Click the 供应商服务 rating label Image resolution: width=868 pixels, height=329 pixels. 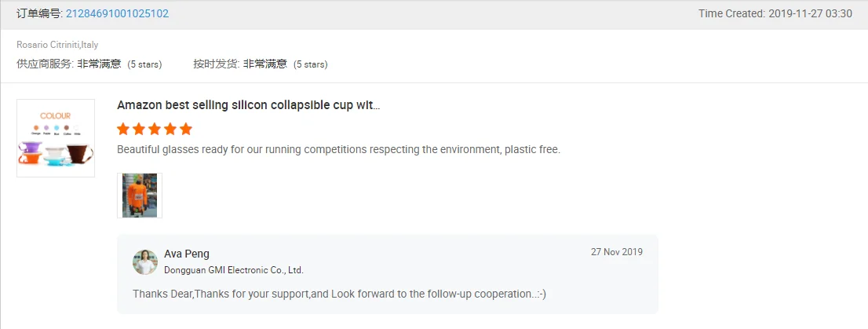[x=44, y=64]
